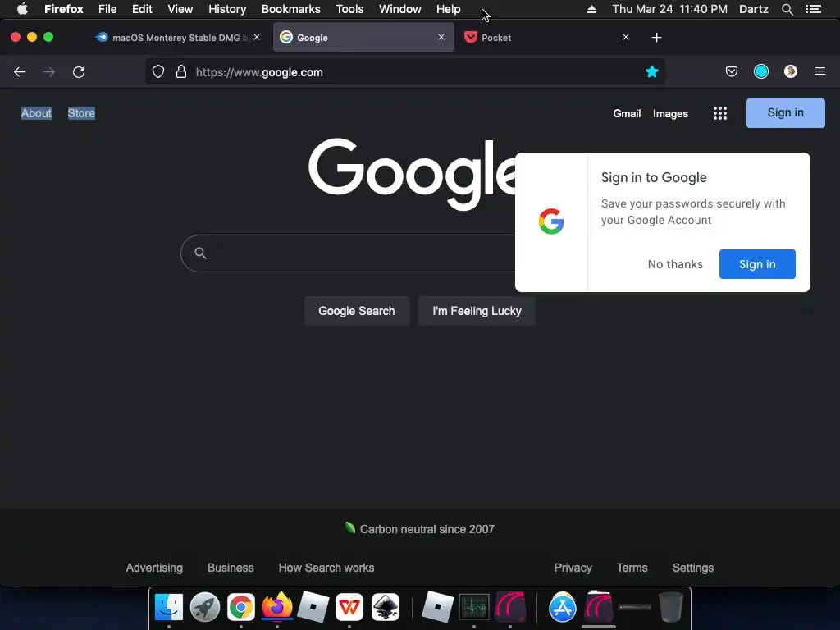Open Spotlight search in menu bar
840x630 pixels.
(x=787, y=9)
